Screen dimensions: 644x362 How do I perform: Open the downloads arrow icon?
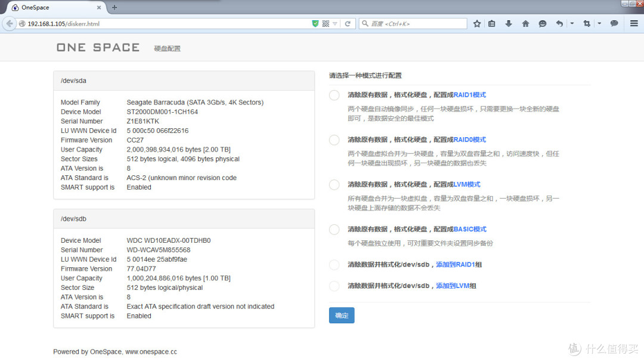pos(509,24)
